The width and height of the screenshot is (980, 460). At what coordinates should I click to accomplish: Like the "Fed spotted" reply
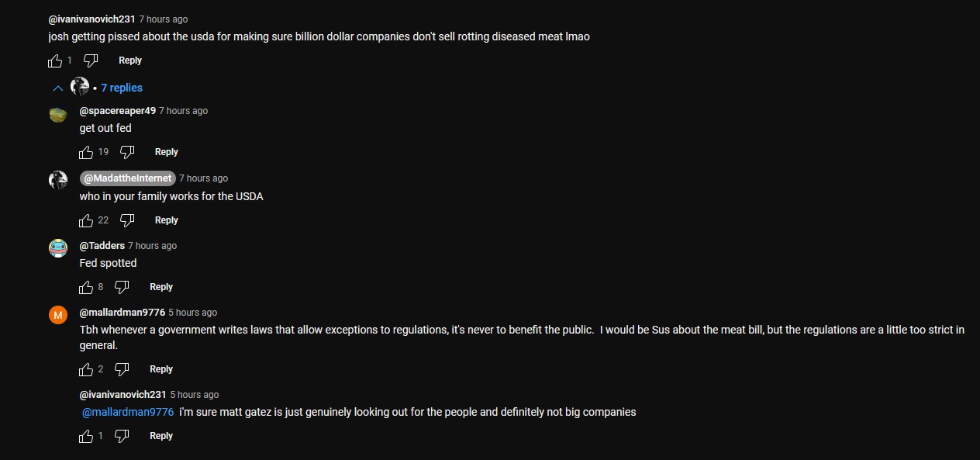[x=86, y=287]
